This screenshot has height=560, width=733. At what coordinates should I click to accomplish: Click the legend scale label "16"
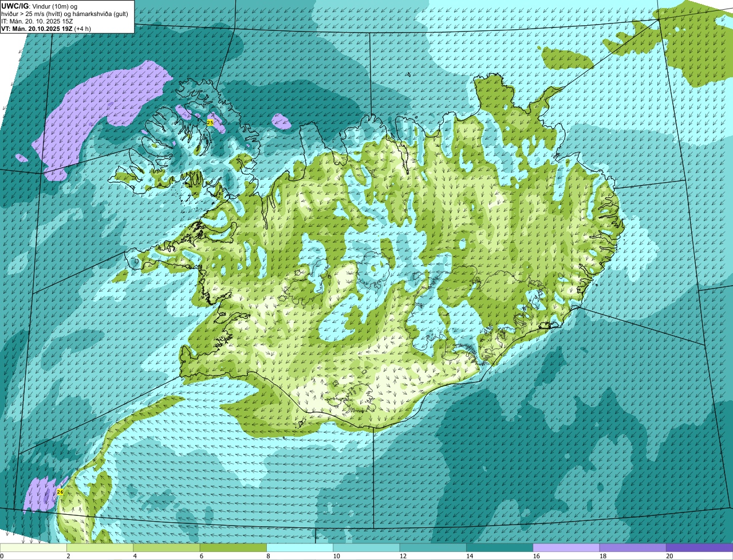coord(536,556)
